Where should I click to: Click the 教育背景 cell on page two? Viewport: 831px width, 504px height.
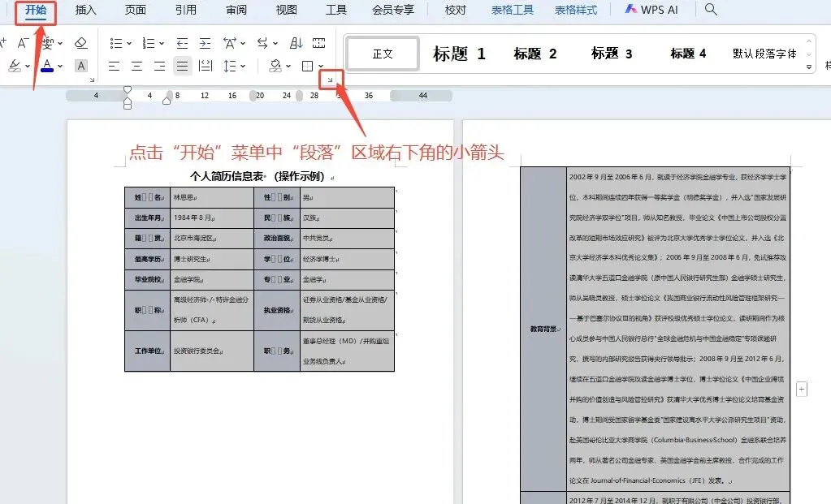[543, 329]
